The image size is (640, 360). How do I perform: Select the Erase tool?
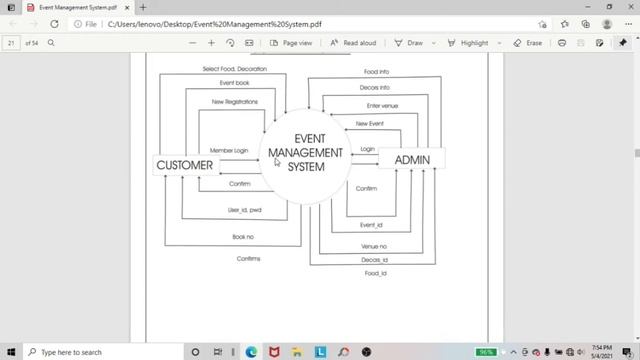528,43
